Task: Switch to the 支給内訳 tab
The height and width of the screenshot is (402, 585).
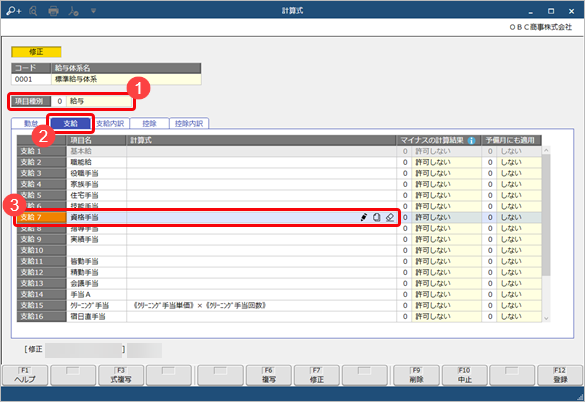Action: [110, 124]
